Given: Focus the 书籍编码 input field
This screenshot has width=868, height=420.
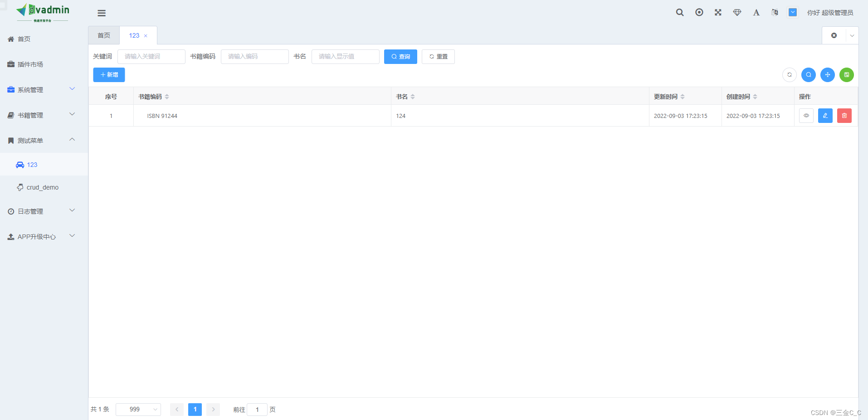Looking at the screenshot, I should pyautogui.click(x=255, y=57).
